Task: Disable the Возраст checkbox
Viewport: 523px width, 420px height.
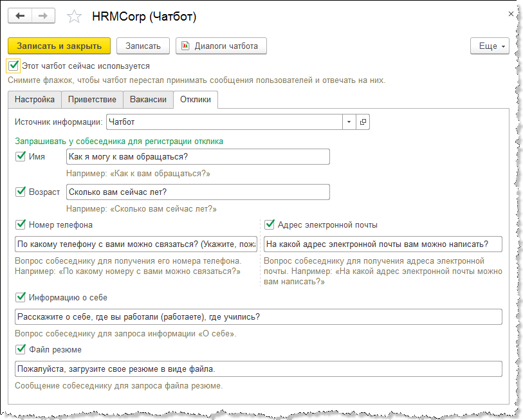Action: (21, 192)
